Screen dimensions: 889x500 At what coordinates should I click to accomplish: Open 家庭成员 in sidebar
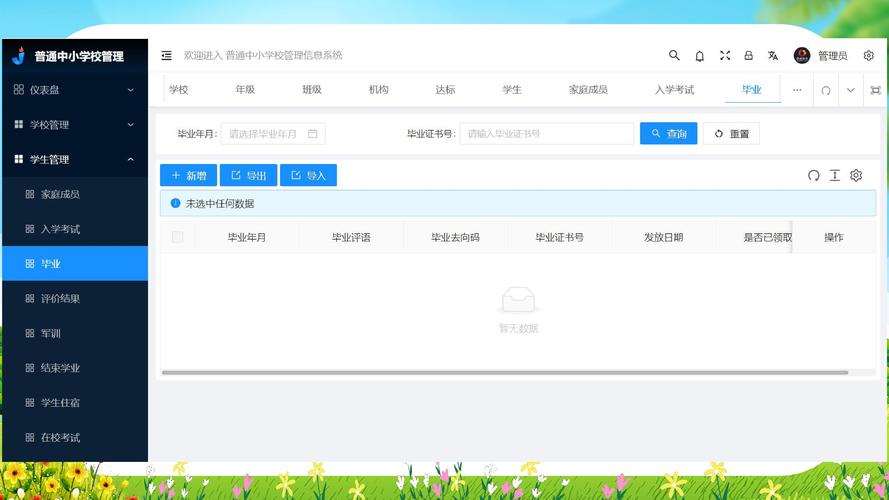[75, 194]
